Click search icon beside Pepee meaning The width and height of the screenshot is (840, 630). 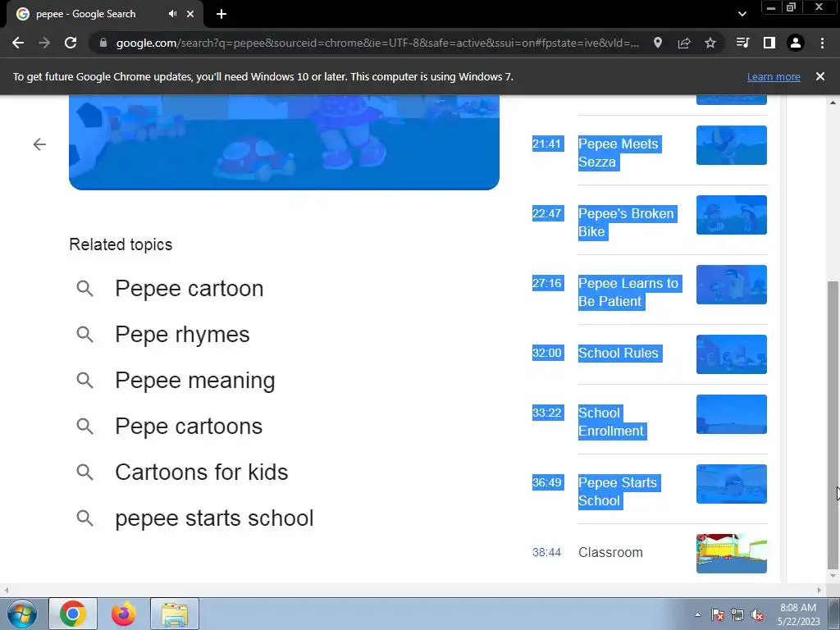[x=84, y=381]
